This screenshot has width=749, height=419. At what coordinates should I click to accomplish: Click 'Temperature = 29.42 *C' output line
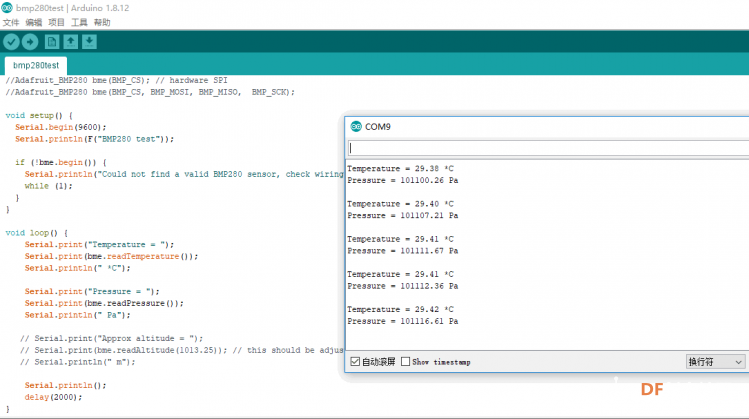400,310
